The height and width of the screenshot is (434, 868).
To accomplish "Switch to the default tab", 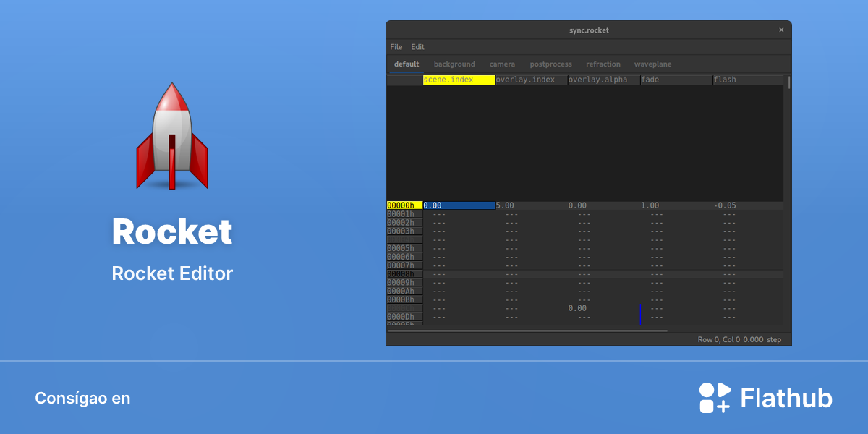I will click(x=407, y=64).
